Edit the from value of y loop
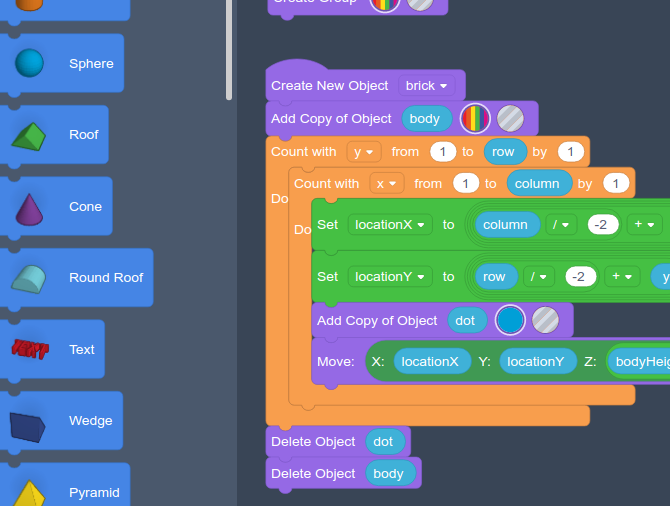This screenshot has width=670, height=506. coord(443,152)
